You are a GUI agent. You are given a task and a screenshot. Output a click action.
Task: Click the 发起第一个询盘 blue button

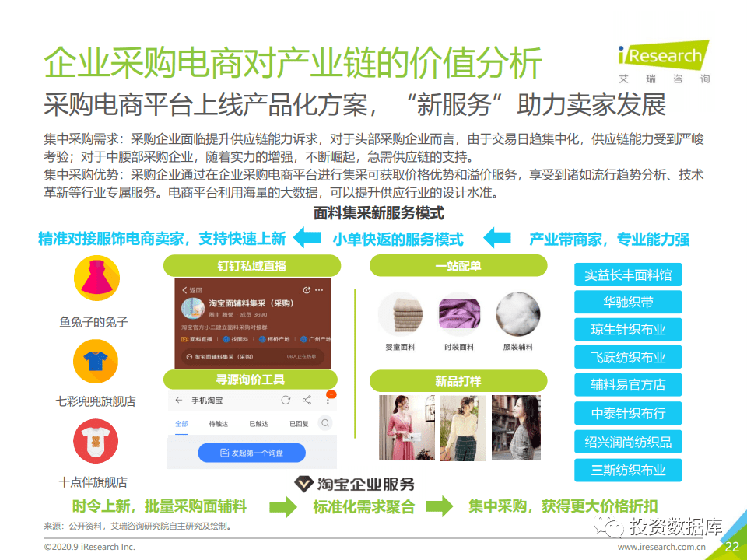251,453
